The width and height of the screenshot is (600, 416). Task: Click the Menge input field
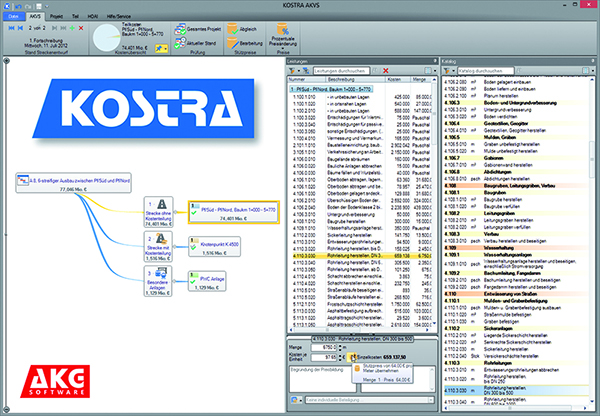(324, 345)
